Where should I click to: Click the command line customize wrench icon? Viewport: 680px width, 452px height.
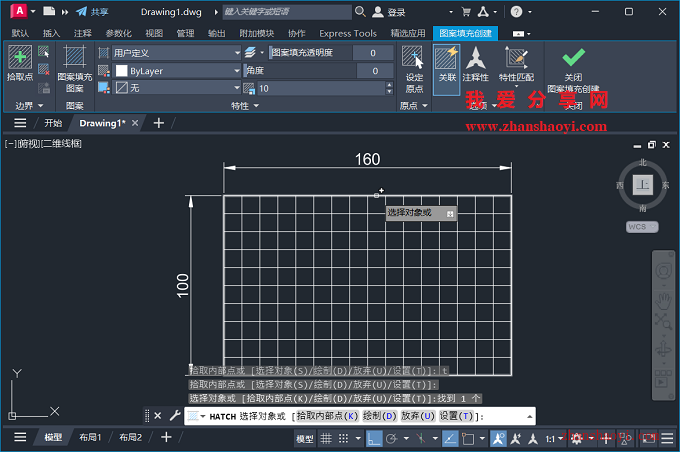[175, 416]
